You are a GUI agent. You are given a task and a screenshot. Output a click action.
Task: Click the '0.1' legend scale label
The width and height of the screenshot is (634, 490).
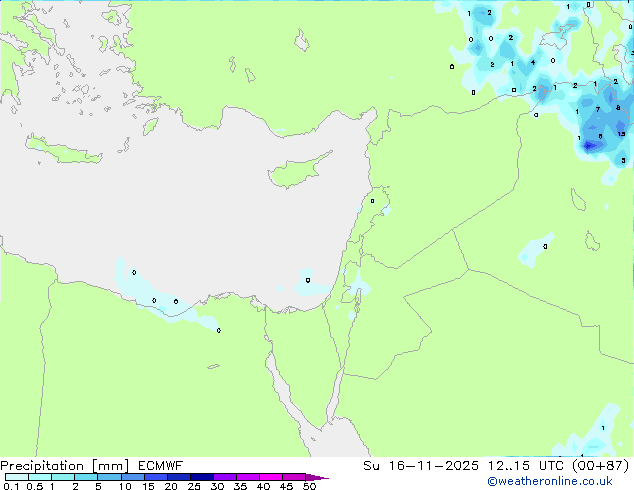[x=11, y=486]
